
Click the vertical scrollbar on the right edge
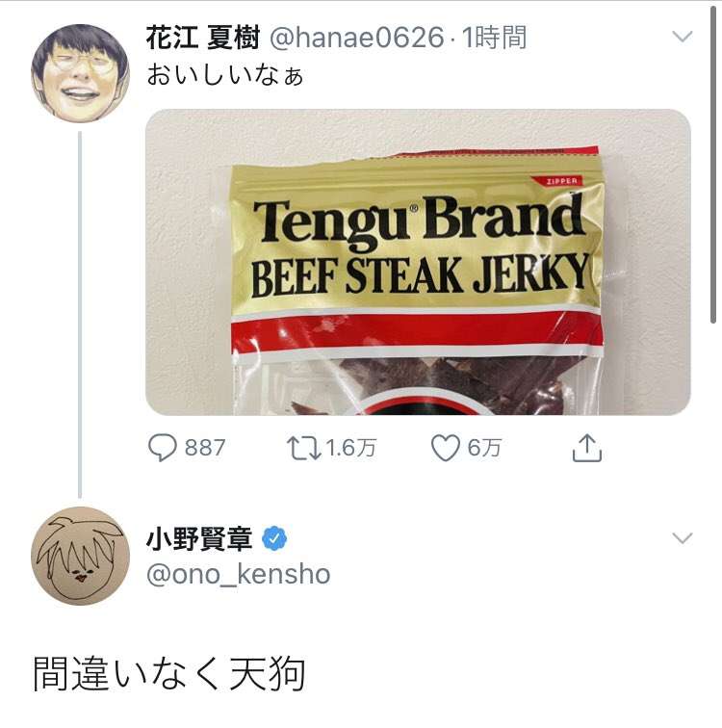pyautogui.click(x=713, y=165)
